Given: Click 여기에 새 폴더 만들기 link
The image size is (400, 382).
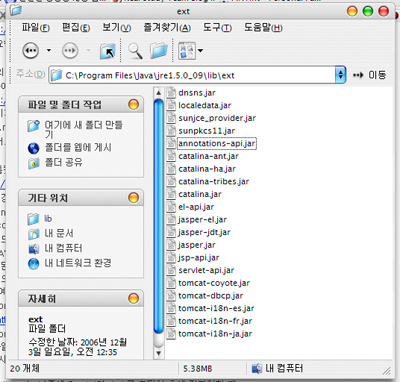Looking at the screenshot, I should coord(84,129).
